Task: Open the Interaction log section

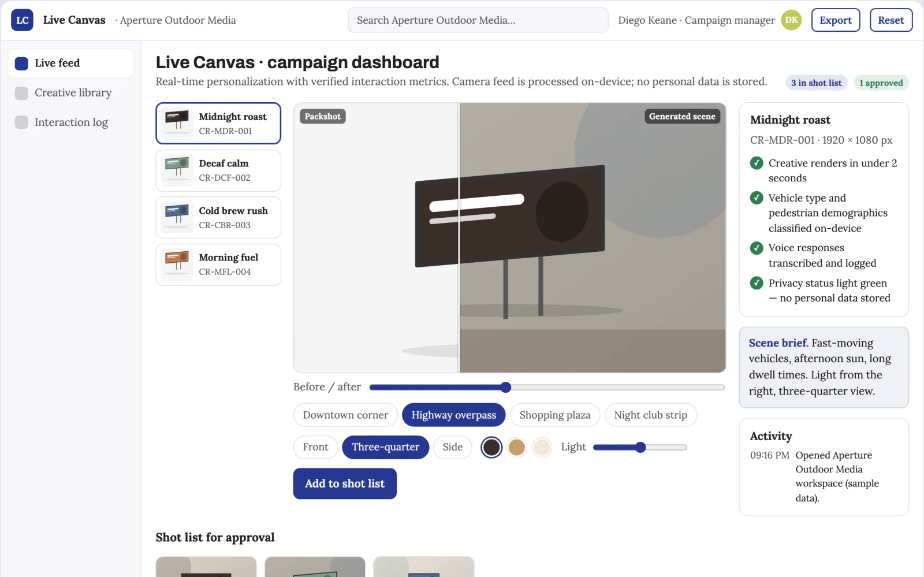Action: coord(70,122)
